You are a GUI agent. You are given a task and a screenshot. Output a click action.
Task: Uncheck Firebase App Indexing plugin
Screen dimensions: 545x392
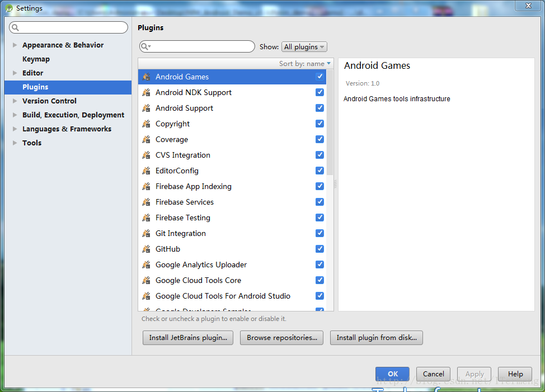(320, 186)
